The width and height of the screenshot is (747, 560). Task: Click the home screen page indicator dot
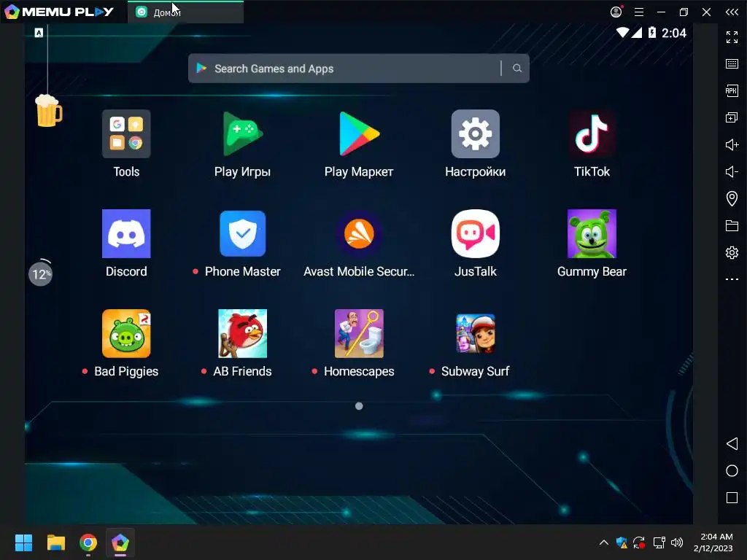(359, 406)
